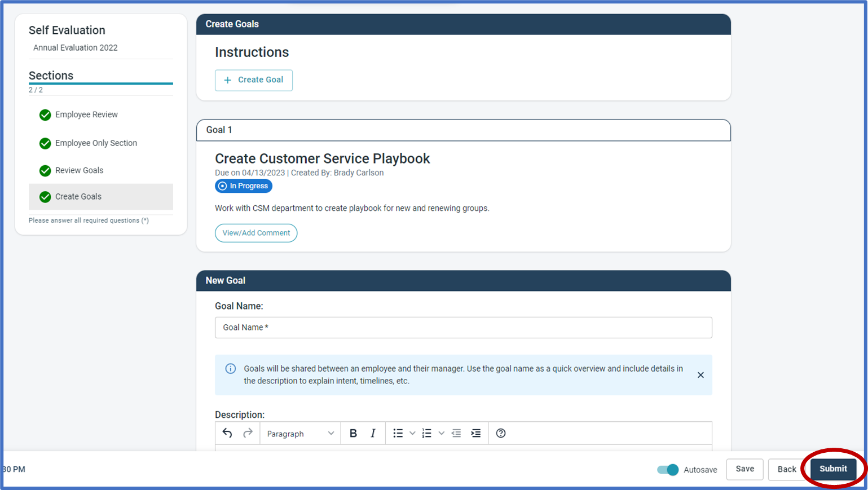Select the Create Goals section

pyautogui.click(x=101, y=197)
